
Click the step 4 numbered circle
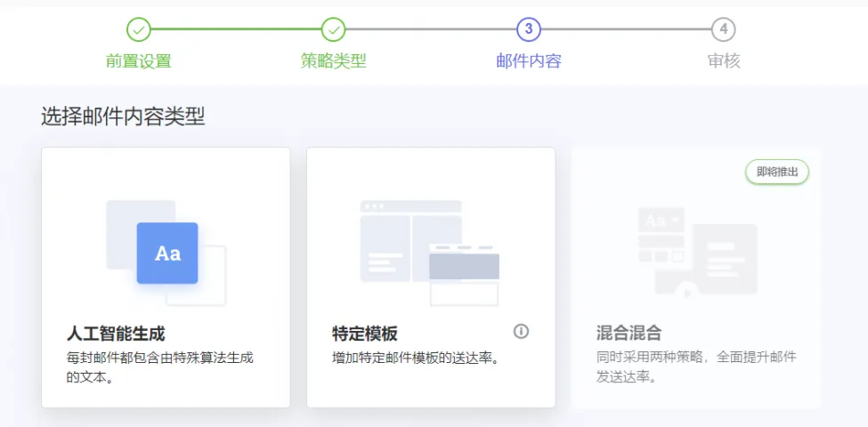pyautogui.click(x=724, y=29)
